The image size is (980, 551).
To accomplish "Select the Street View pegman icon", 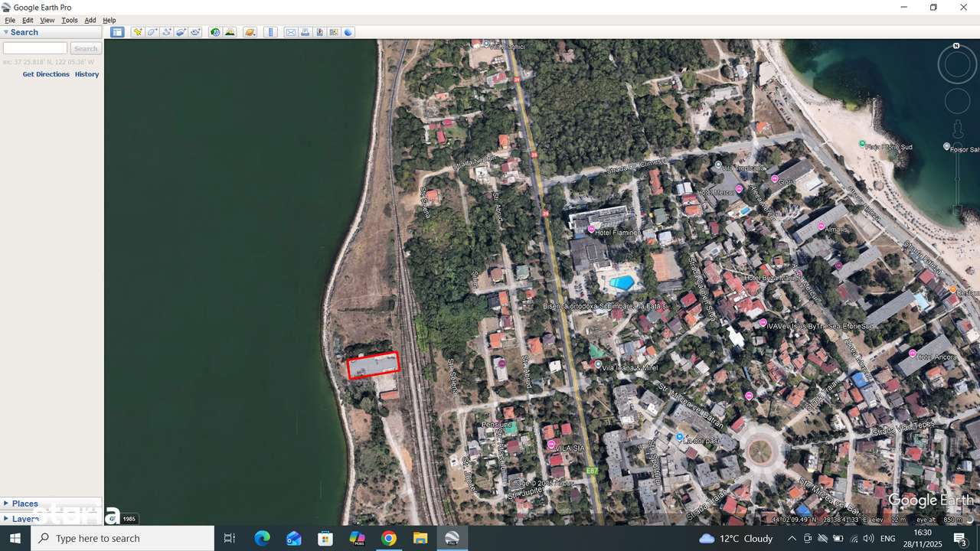I will coord(957,129).
